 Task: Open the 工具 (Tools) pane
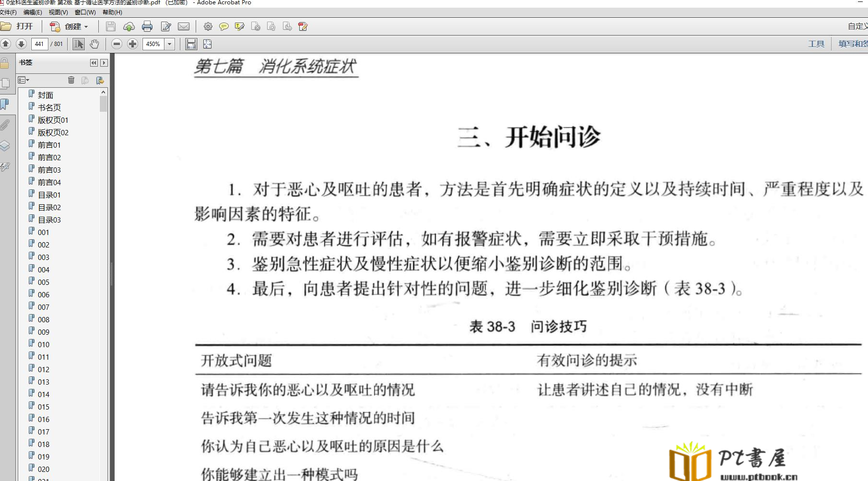(x=816, y=44)
